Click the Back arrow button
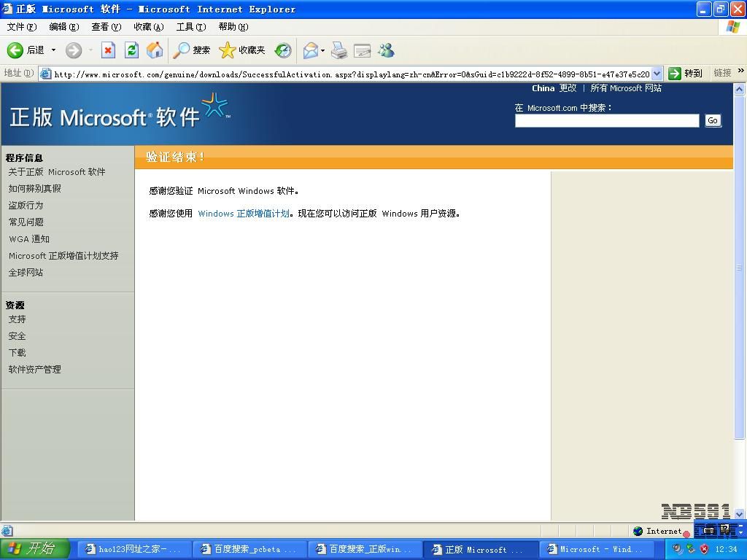 [x=16, y=50]
